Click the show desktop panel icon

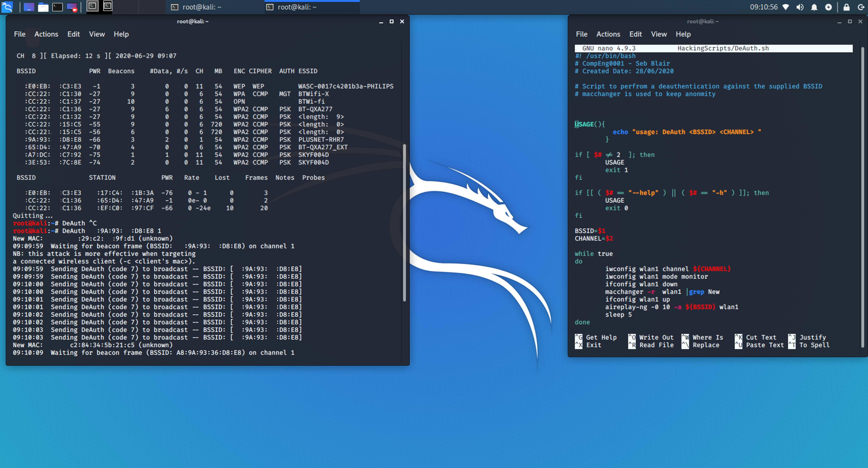click(29, 7)
